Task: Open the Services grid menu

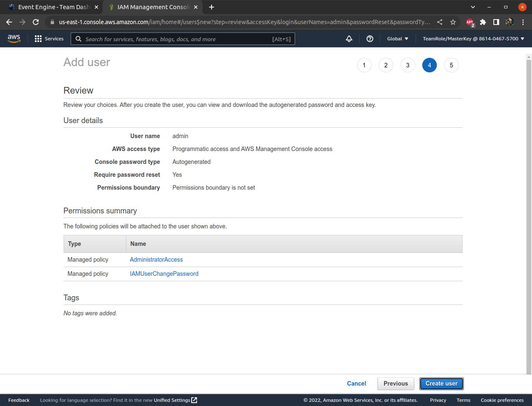Action: pos(38,39)
